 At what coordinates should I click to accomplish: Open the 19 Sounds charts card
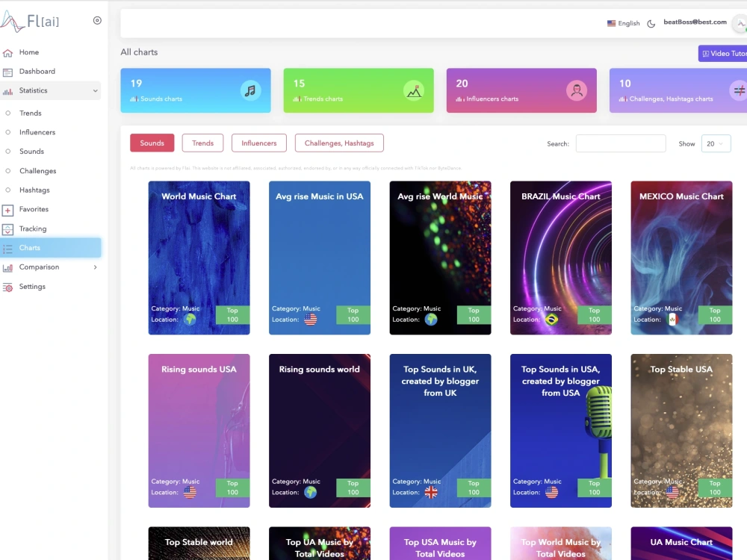pyautogui.click(x=195, y=90)
